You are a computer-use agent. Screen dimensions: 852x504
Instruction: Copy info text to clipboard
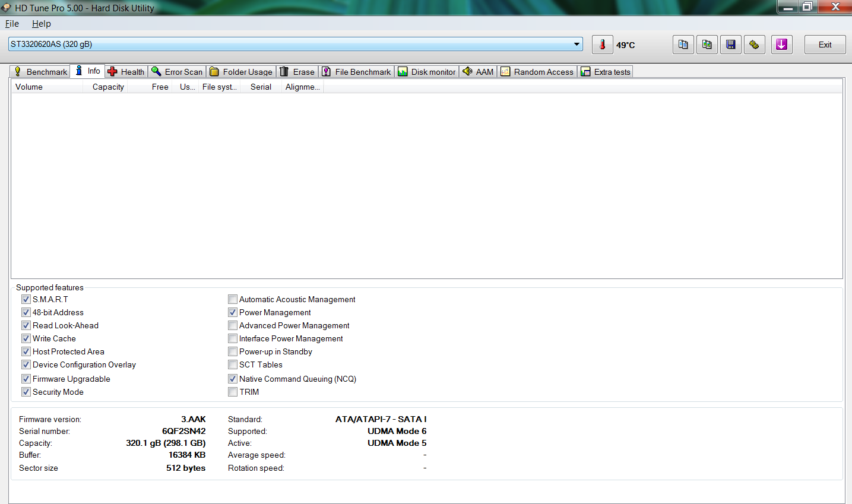tap(683, 45)
